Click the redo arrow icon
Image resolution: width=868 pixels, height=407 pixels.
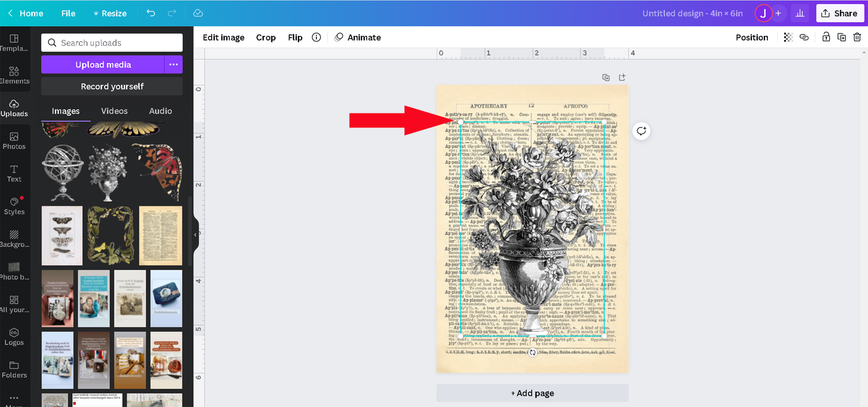172,13
